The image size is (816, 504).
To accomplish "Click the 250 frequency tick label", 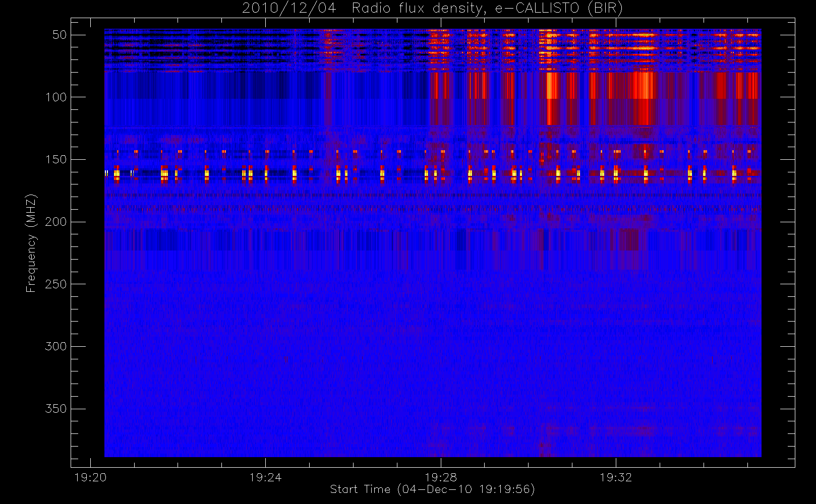I will [x=56, y=284].
